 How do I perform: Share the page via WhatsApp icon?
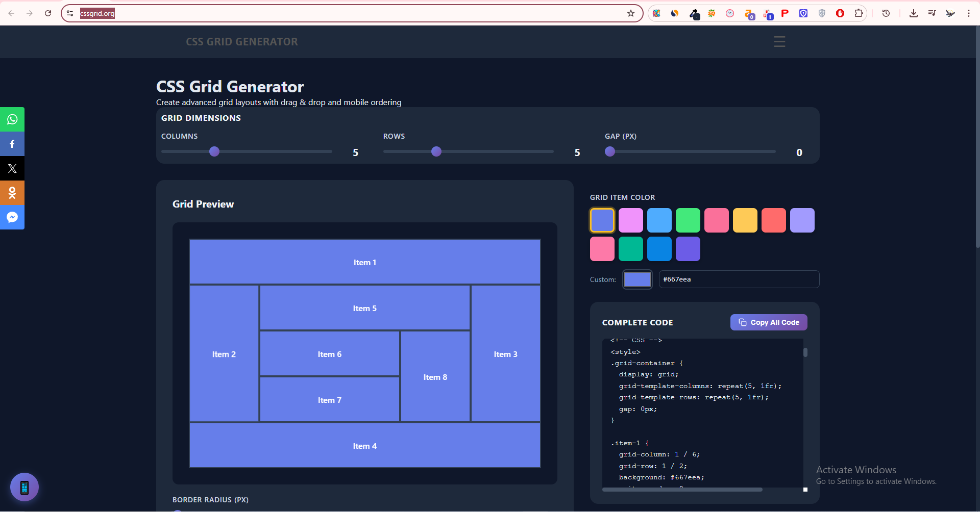[x=12, y=119]
